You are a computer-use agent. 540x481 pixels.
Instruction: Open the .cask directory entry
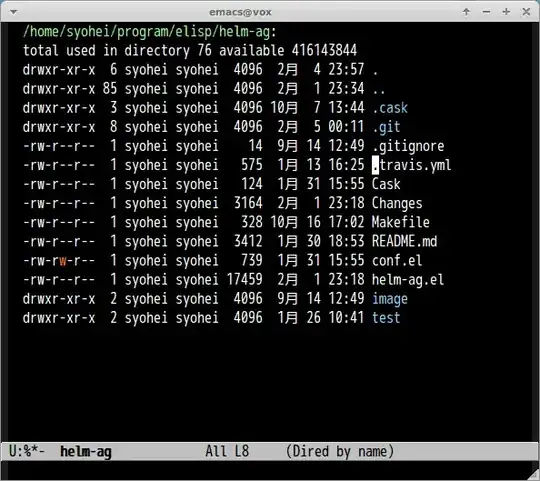coord(390,108)
